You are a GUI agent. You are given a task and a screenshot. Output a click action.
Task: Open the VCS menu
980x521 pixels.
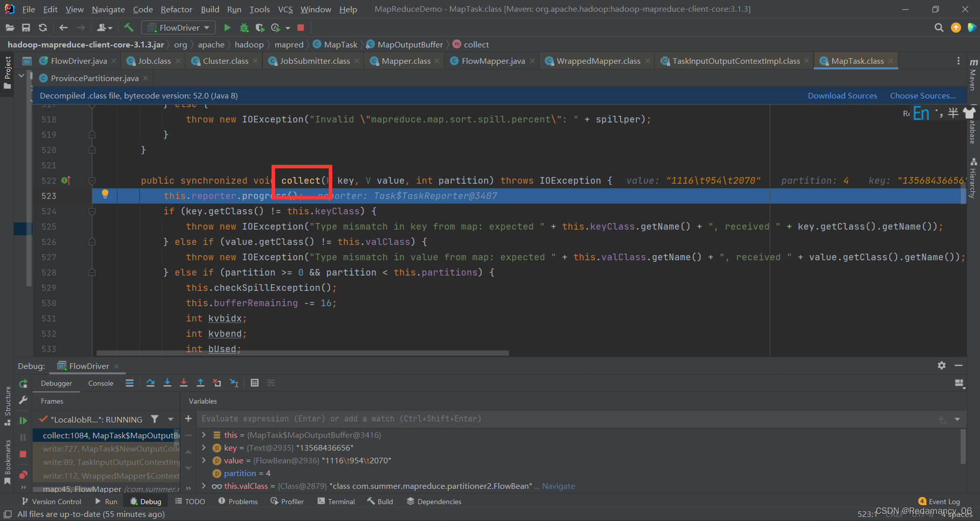coord(285,9)
